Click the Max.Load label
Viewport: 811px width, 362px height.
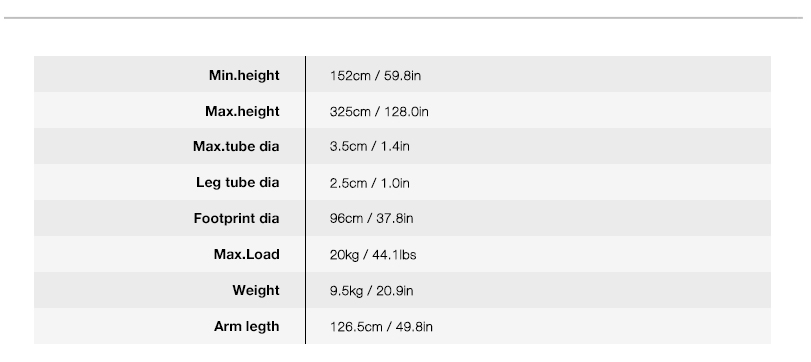(246, 254)
